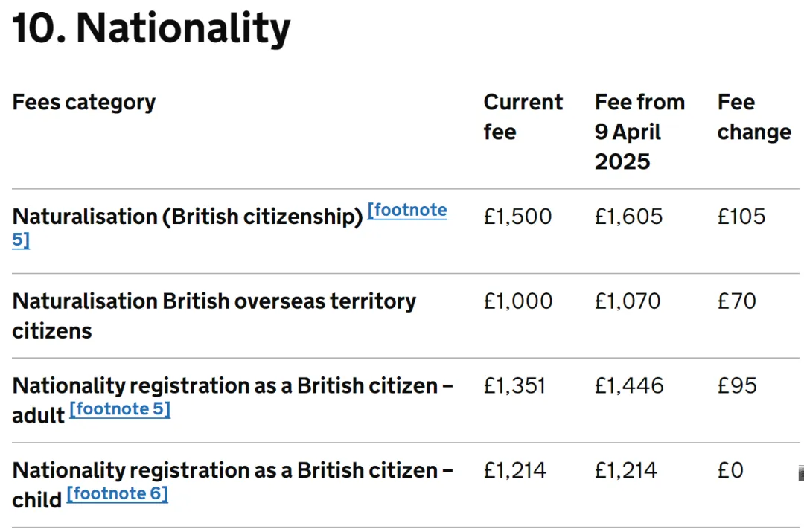This screenshot has width=804, height=532.
Task: Click the £70 fee change value
Action: pos(736,301)
